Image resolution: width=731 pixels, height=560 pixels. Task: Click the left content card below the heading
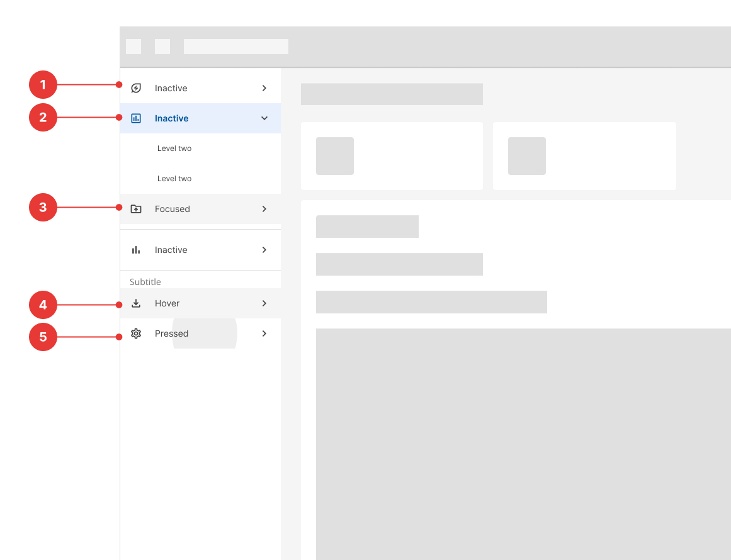click(x=391, y=155)
